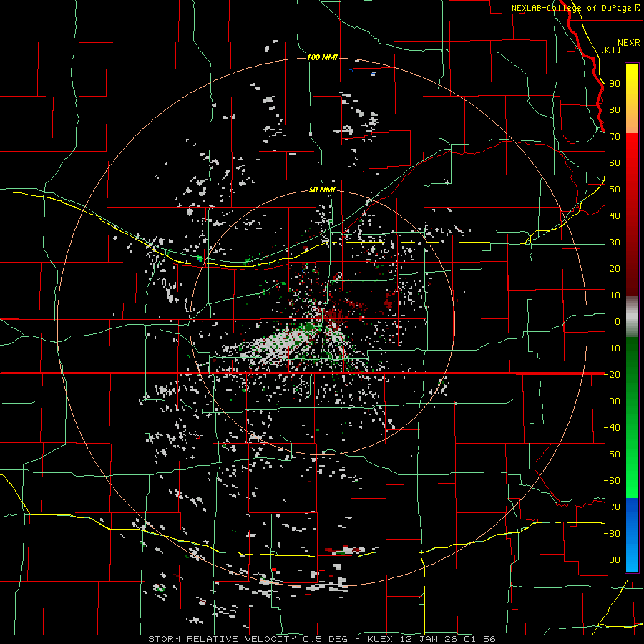Click the -70 value on the velocity scale
The image size is (644, 644).
pos(612,507)
